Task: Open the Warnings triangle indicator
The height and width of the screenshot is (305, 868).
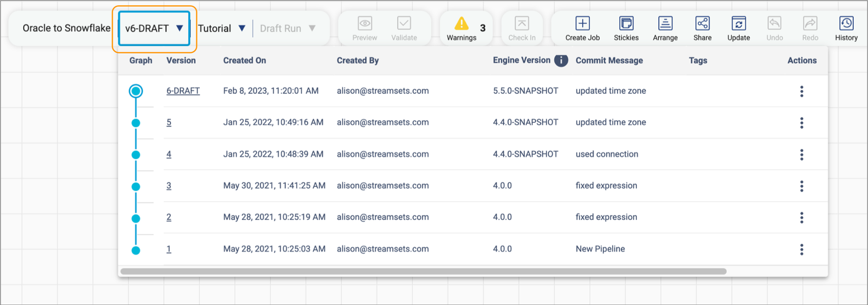Action: [462, 23]
